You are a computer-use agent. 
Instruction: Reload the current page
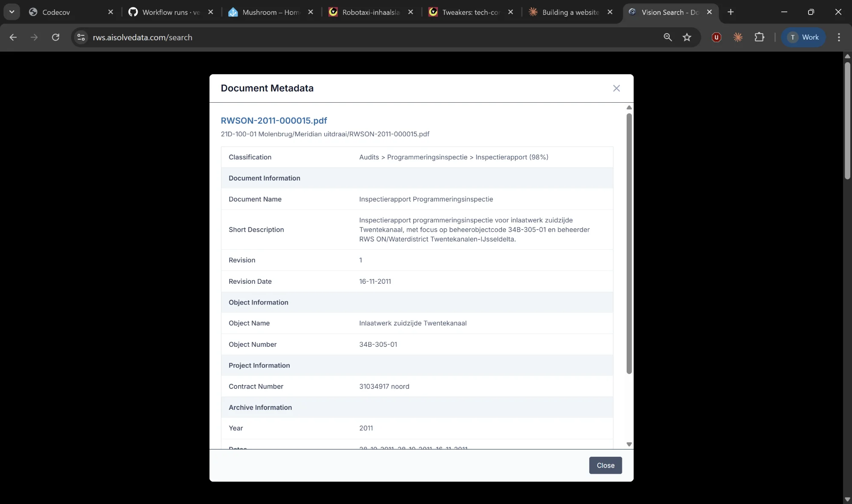coord(55,37)
